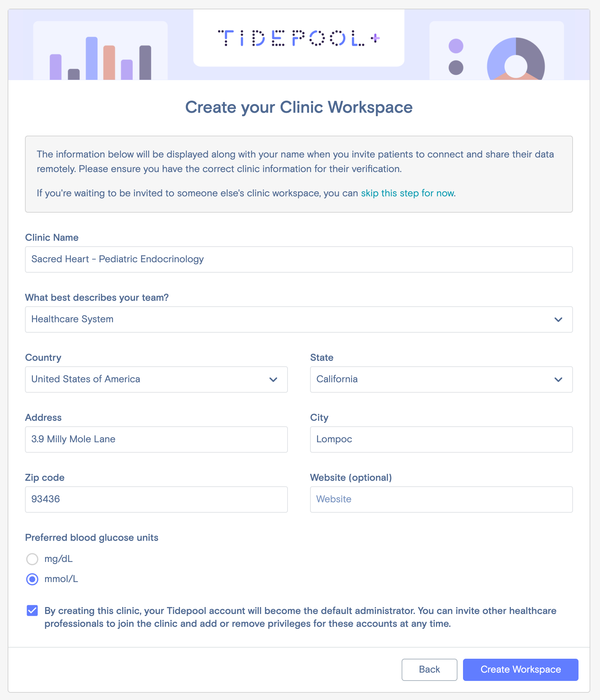Open the United States of America dropdown
Viewport: 600px width, 700px height.
click(x=156, y=379)
